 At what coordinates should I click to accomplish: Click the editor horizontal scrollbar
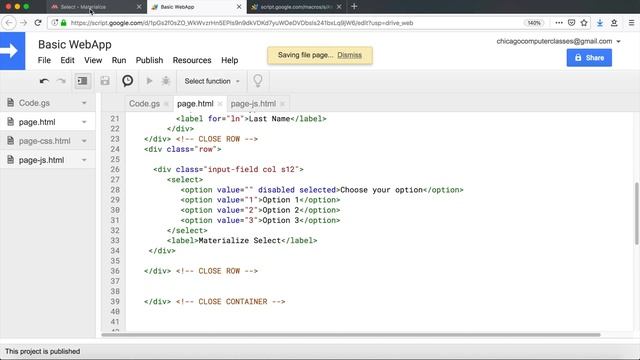click(x=351, y=335)
